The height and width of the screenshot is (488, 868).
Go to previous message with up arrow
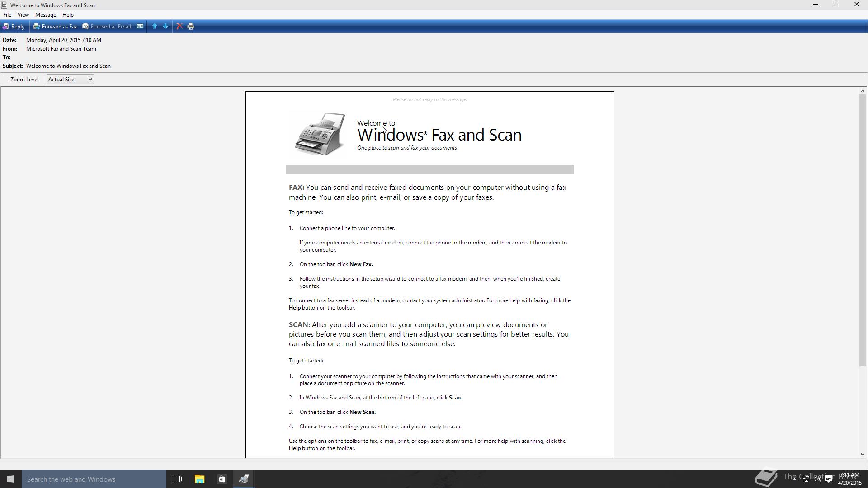(155, 27)
